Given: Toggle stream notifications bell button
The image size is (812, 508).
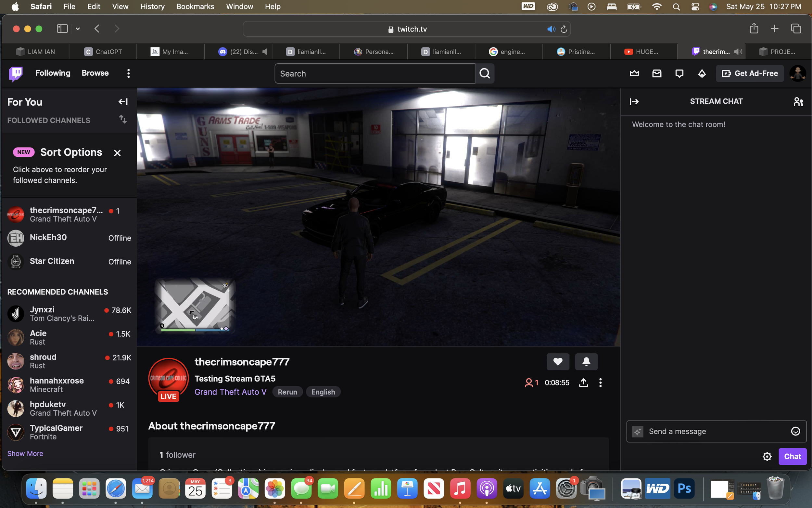Looking at the screenshot, I should pos(586,361).
